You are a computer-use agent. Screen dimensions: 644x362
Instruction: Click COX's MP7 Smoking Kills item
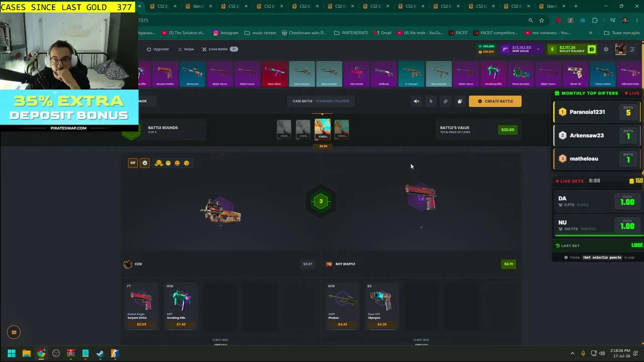181,306
